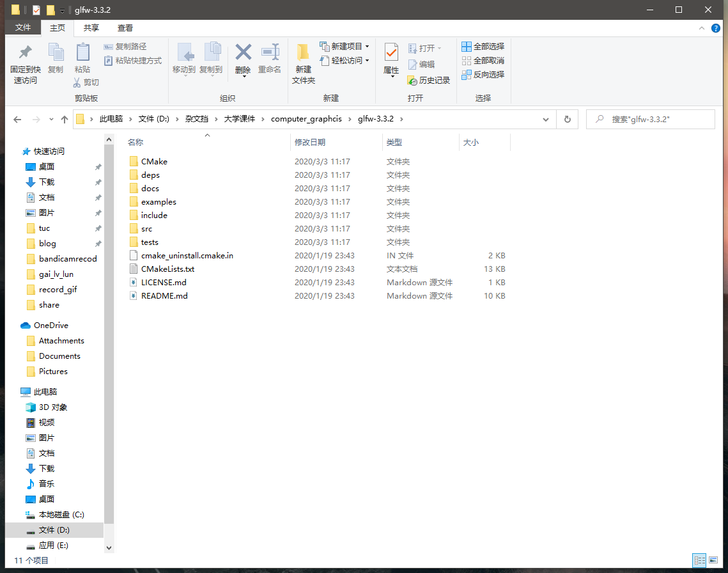Switch to the 查看 ribbon tab
The height and width of the screenshot is (573, 728).
click(125, 27)
